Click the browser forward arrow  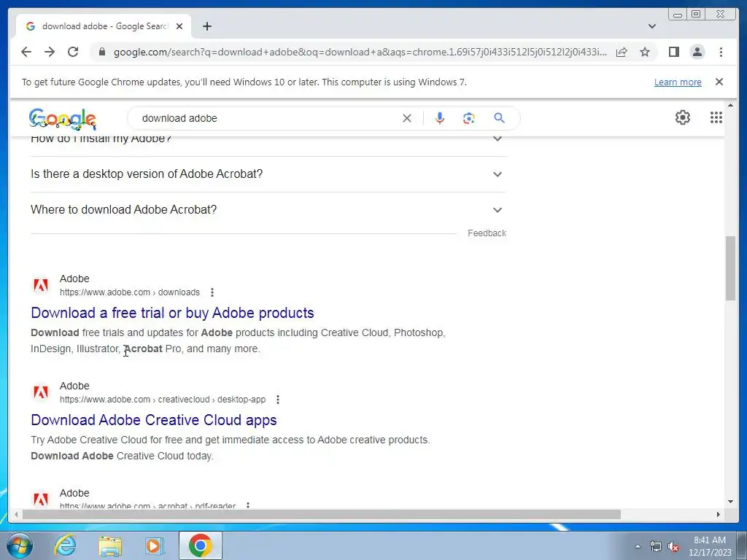tap(50, 52)
